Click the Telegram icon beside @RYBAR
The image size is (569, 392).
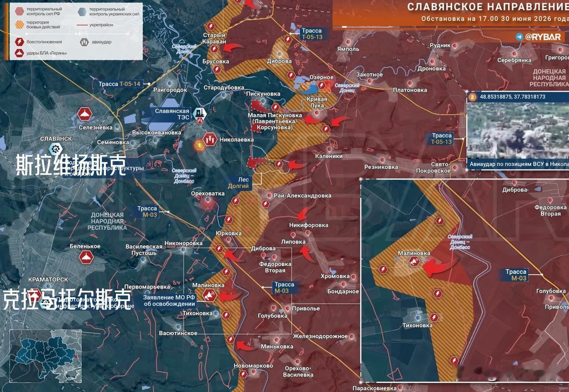click(520, 37)
